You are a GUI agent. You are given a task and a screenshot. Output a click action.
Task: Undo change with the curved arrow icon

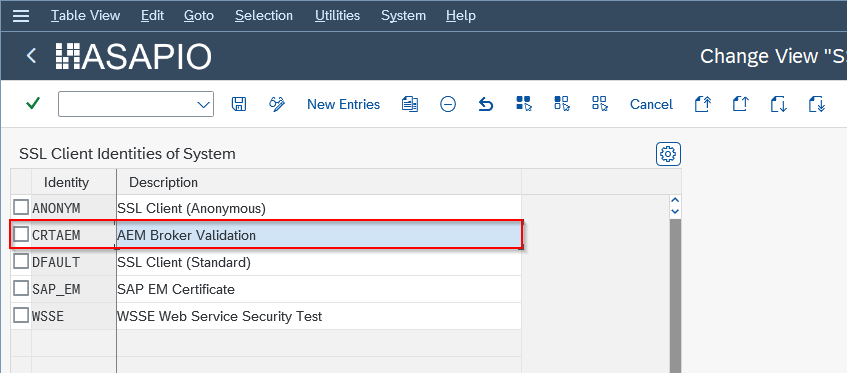tap(486, 104)
